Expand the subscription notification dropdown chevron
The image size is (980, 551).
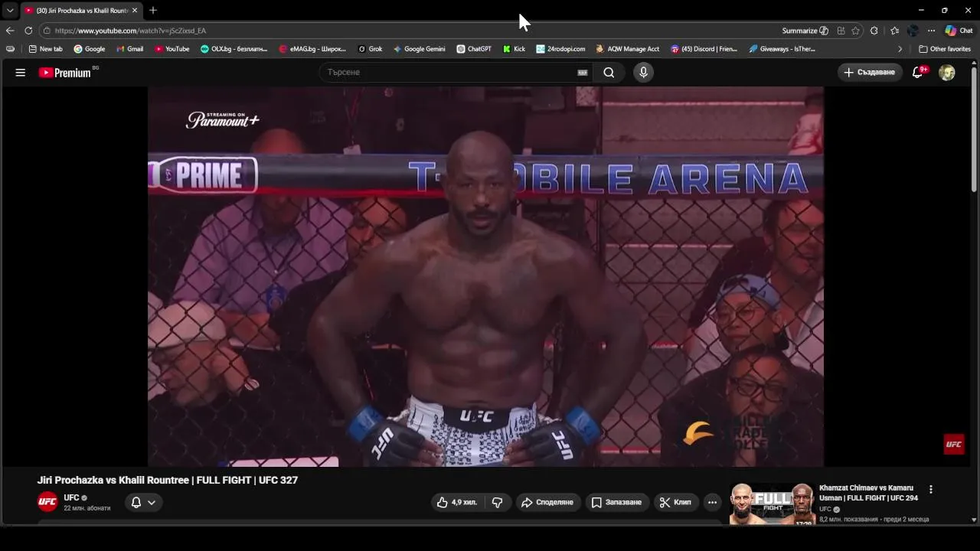(152, 503)
